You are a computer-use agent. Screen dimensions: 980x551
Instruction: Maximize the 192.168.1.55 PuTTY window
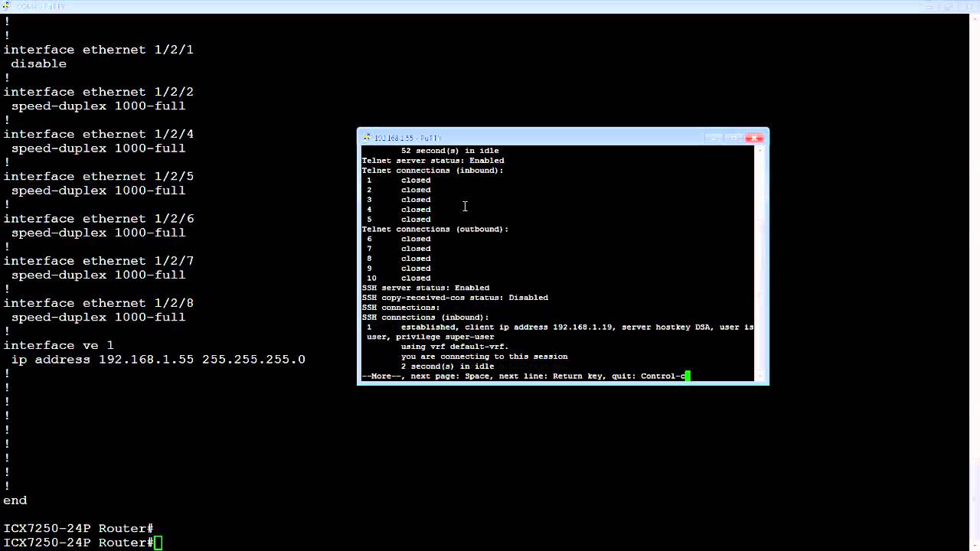[734, 138]
